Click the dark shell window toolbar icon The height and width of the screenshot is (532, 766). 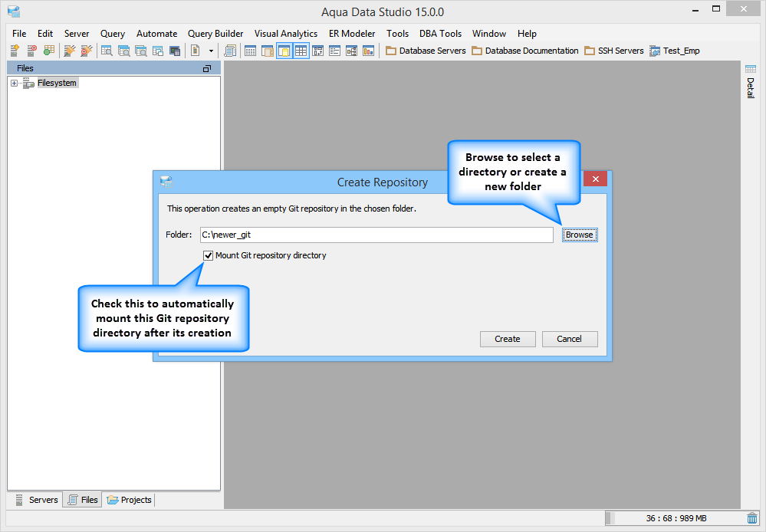[x=174, y=51]
